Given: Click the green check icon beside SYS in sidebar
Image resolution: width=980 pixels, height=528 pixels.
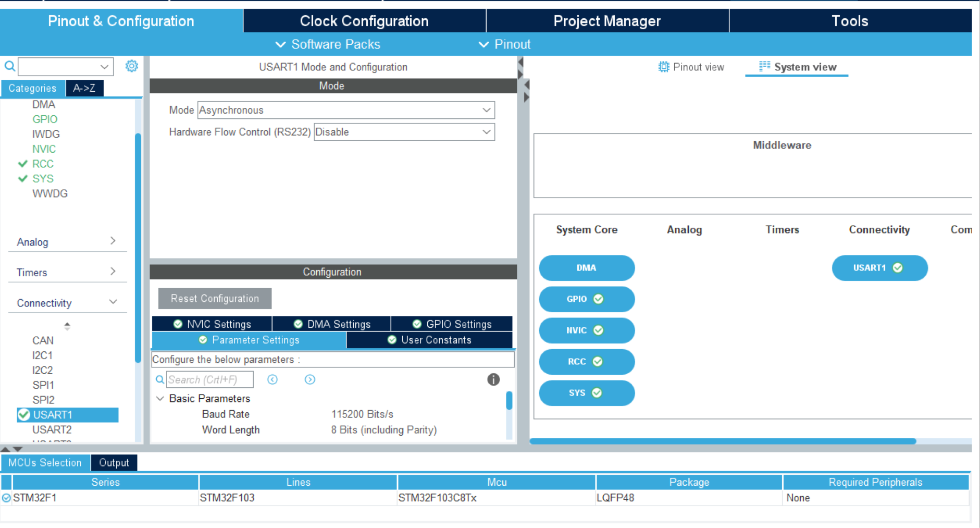Looking at the screenshot, I should click(x=23, y=178).
